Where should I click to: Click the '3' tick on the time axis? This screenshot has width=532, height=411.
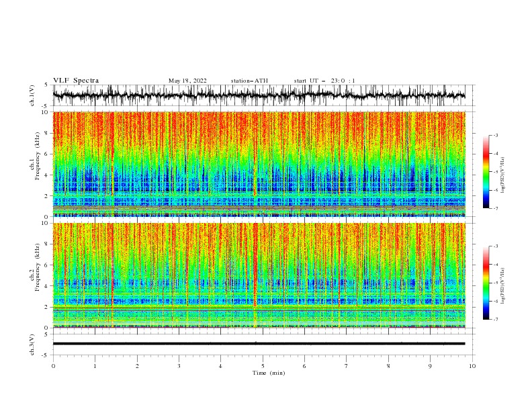pos(179,366)
